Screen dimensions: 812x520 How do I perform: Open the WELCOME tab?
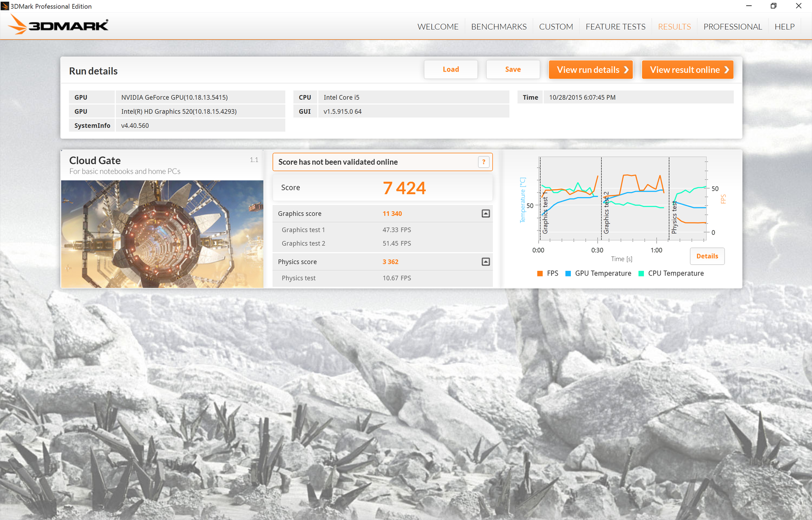click(x=438, y=26)
